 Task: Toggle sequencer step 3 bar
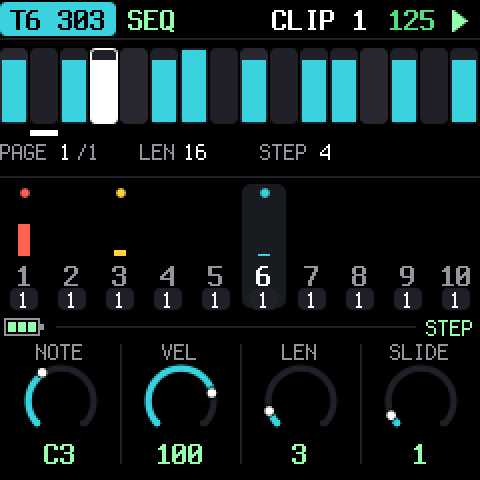pos(74,86)
